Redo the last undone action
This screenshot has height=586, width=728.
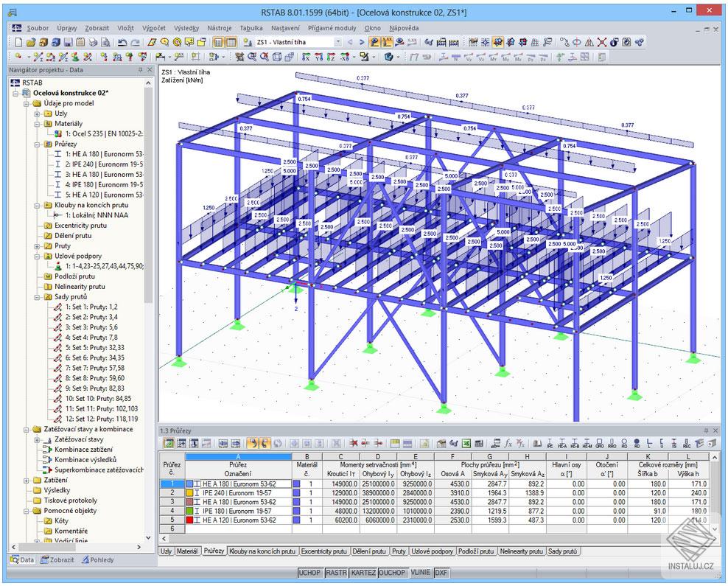tap(135, 42)
